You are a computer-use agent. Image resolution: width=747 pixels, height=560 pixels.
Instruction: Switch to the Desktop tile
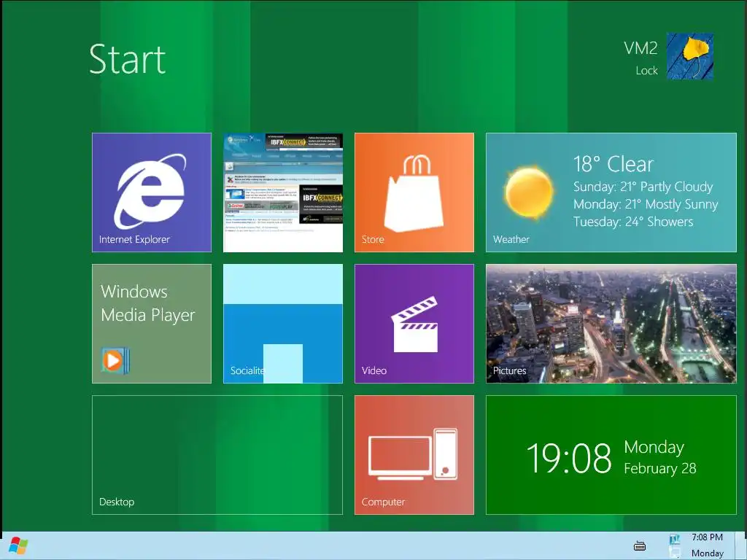217,455
